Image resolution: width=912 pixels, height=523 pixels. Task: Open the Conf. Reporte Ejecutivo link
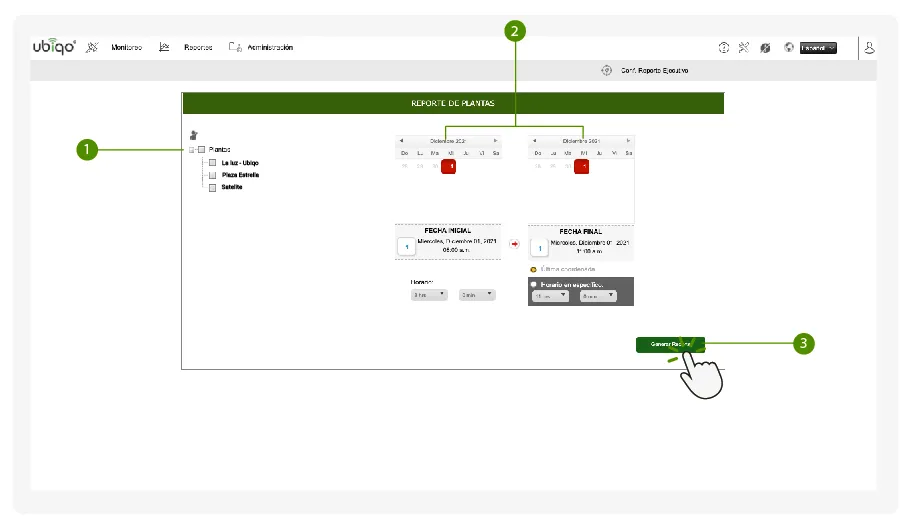point(654,70)
